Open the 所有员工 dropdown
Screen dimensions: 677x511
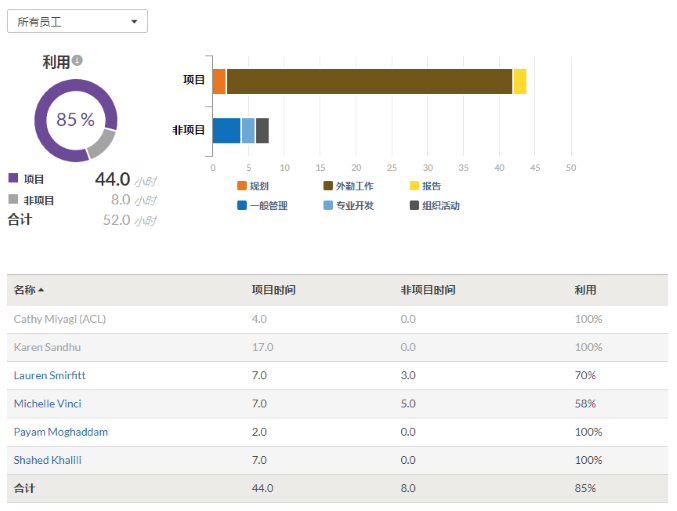coord(77,21)
